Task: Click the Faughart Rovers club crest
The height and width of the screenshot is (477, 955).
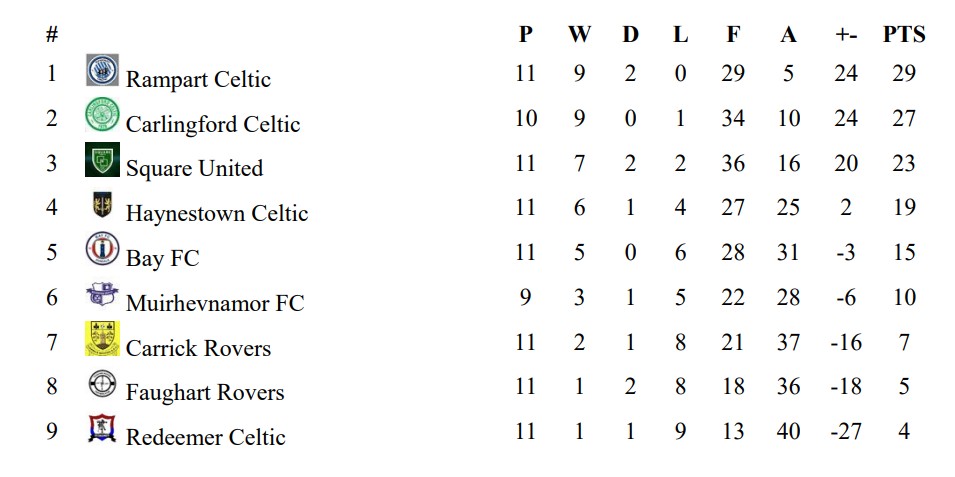Action: click(x=102, y=384)
